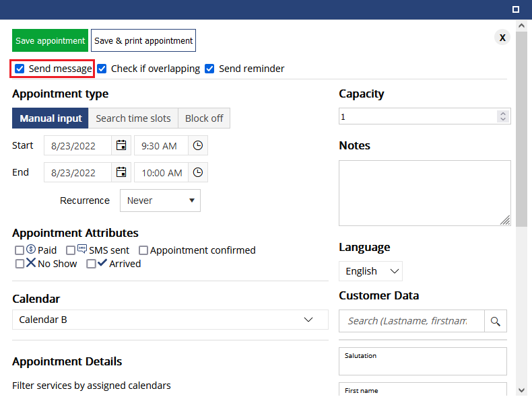Click the scrollbar down arrow

point(521,390)
